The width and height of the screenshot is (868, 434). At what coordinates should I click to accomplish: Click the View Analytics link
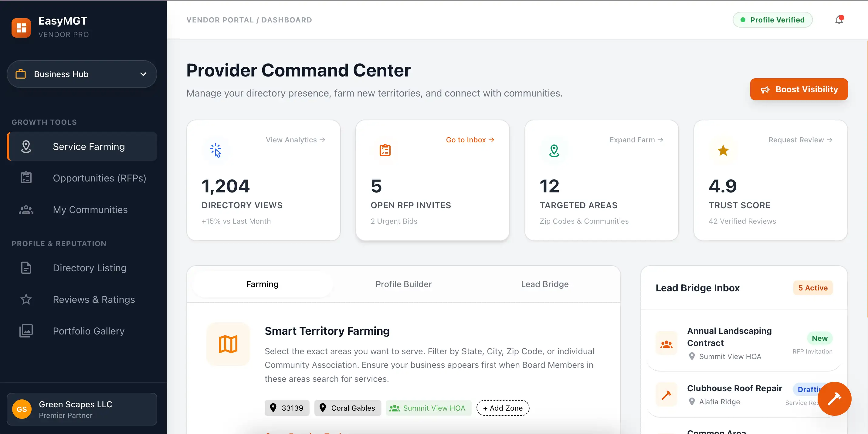click(x=295, y=140)
